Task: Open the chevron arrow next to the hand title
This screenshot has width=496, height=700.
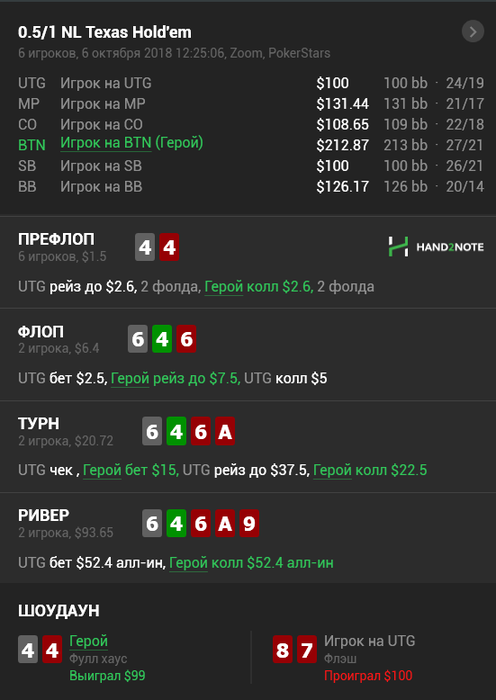Action: (473, 32)
